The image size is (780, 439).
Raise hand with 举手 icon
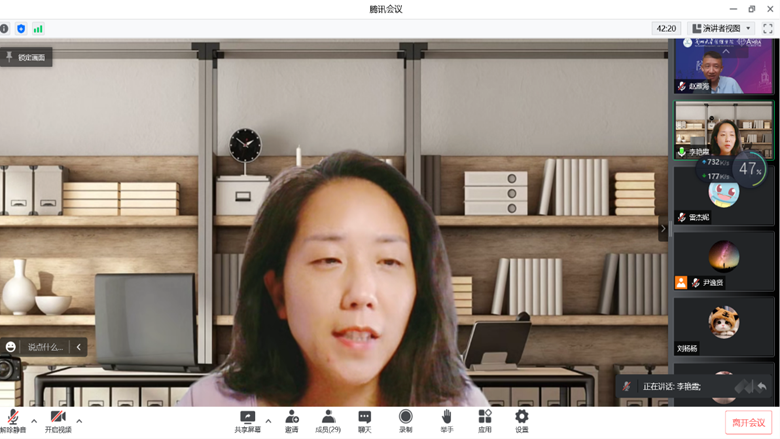point(446,421)
